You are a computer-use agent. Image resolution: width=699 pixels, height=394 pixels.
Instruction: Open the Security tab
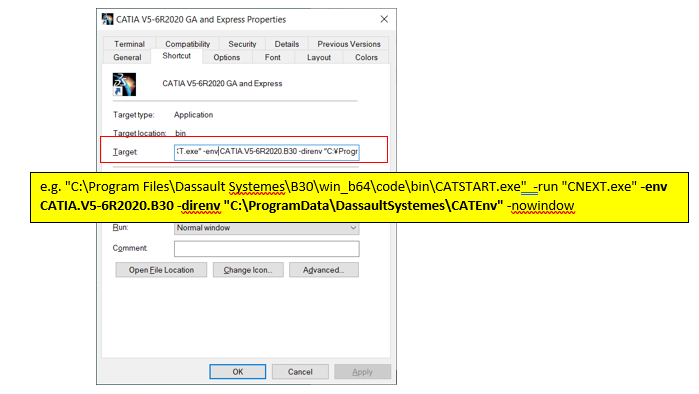click(x=242, y=44)
